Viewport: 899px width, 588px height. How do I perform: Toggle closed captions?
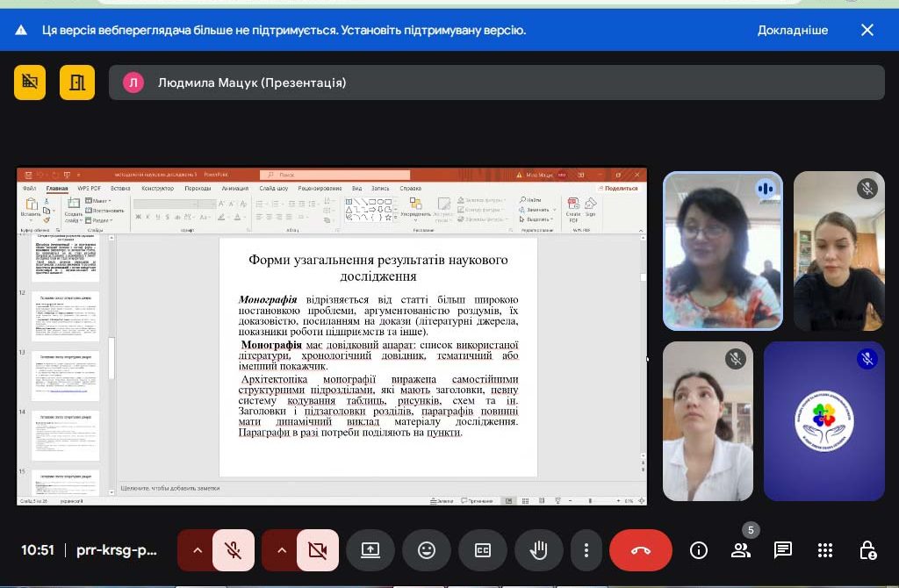483,550
